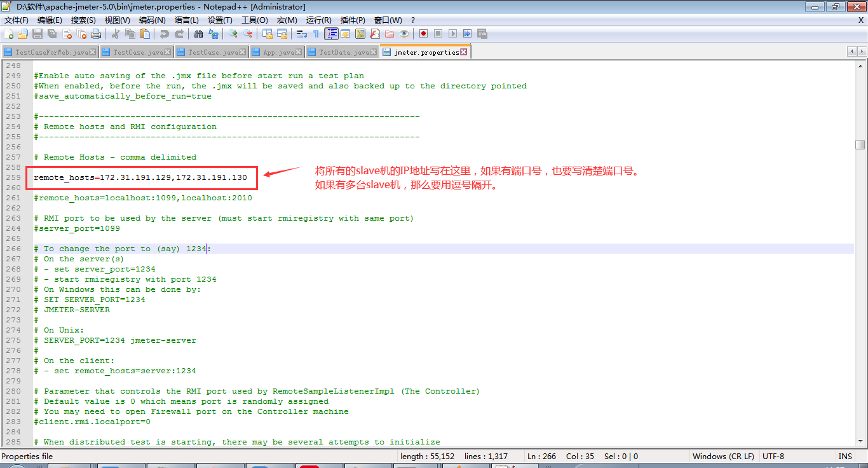Create a new file with the New icon
The height and width of the screenshot is (468, 868).
(8, 34)
